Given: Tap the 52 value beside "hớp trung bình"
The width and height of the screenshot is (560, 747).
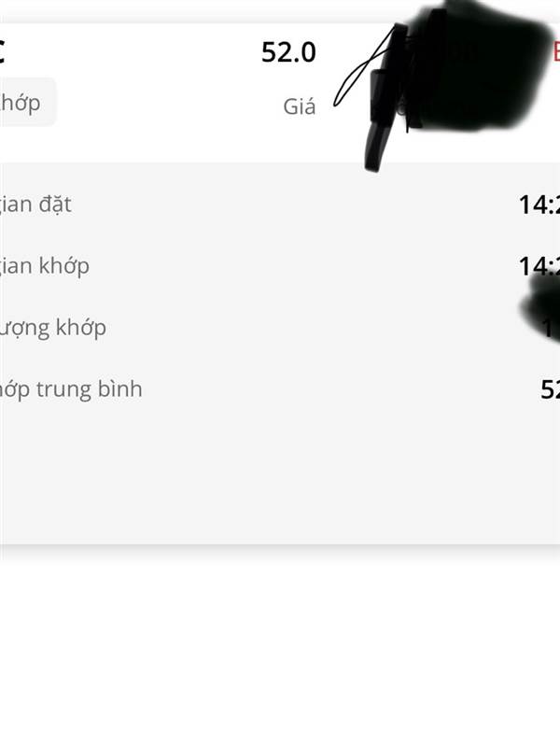Looking at the screenshot, I should coord(550,389).
